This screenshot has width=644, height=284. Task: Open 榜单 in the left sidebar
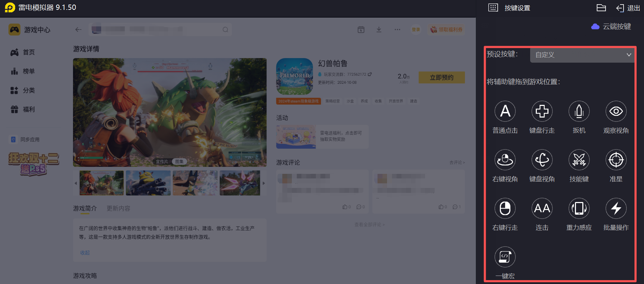29,71
